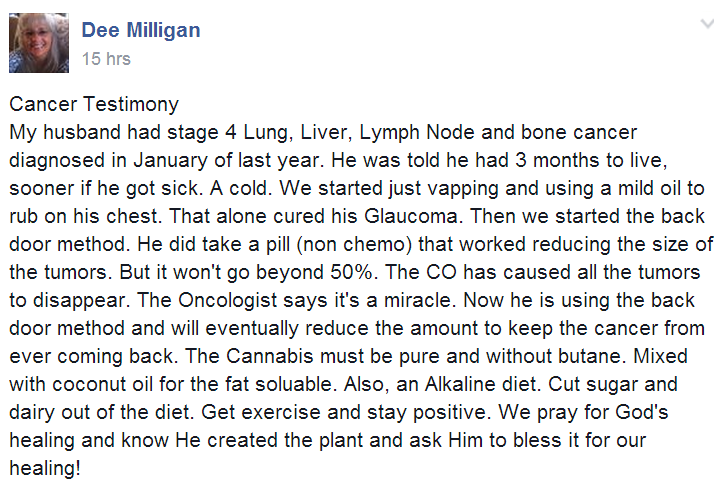Click Dee Milligan's profile picture

[x=39, y=43]
